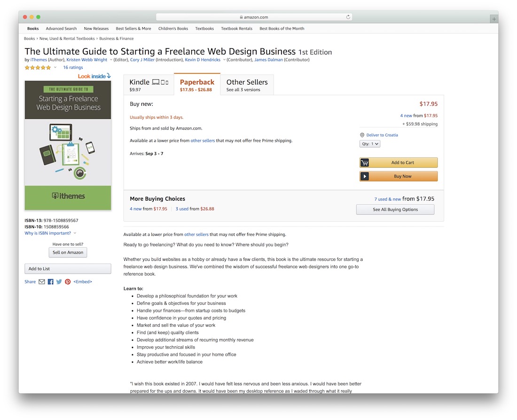Get the Embed code link

coord(83,282)
